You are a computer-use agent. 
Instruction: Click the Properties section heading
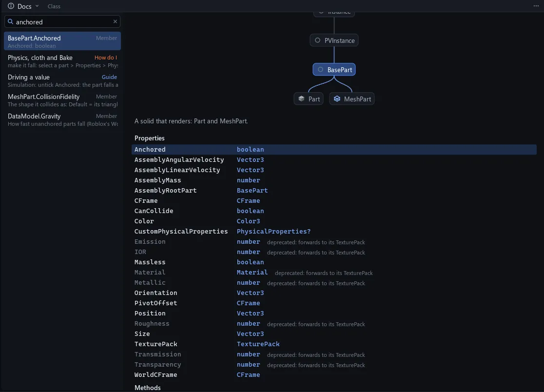click(150, 138)
